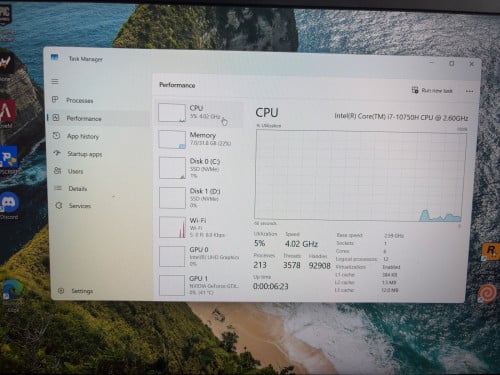The height and width of the screenshot is (375, 500).
Task: Click the Run new task icon
Action: coord(415,90)
